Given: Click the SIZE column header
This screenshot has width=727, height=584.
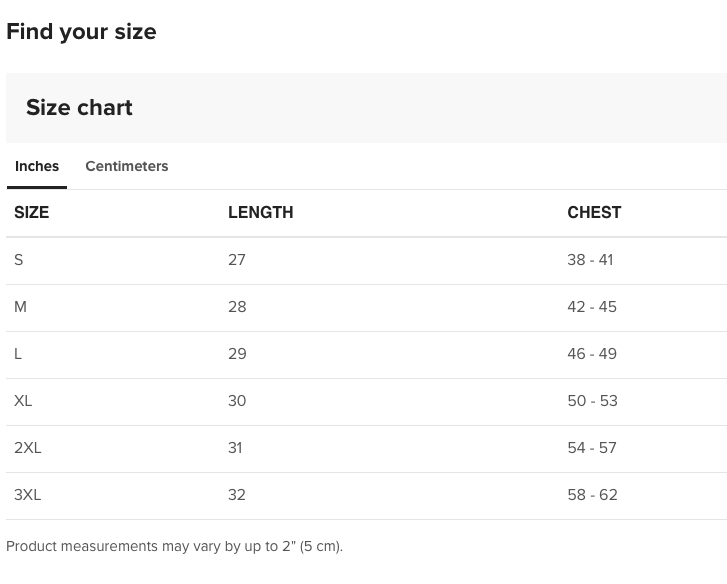Looking at the screenshot, I should 31,212.
